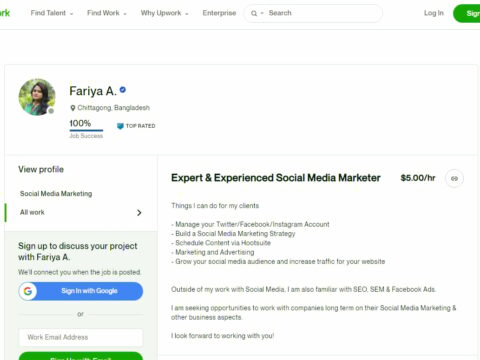Click the search magnifier icon
The width and height of the screenshot is (480, 360).
coord(254,13)
